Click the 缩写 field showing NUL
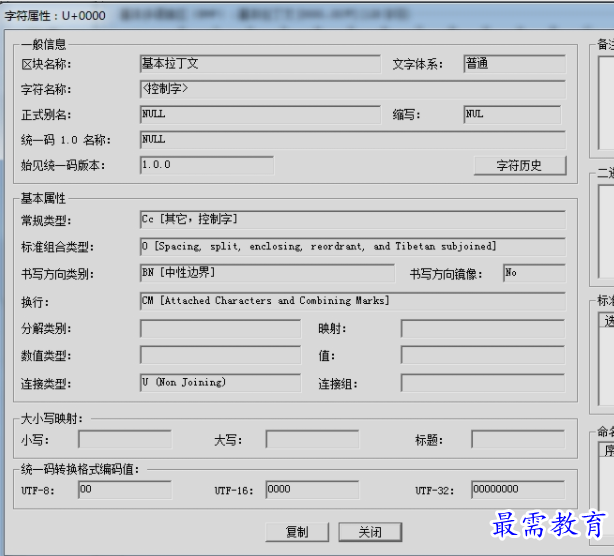The height and width of the screenshot is (556, 614). point(512,114)
